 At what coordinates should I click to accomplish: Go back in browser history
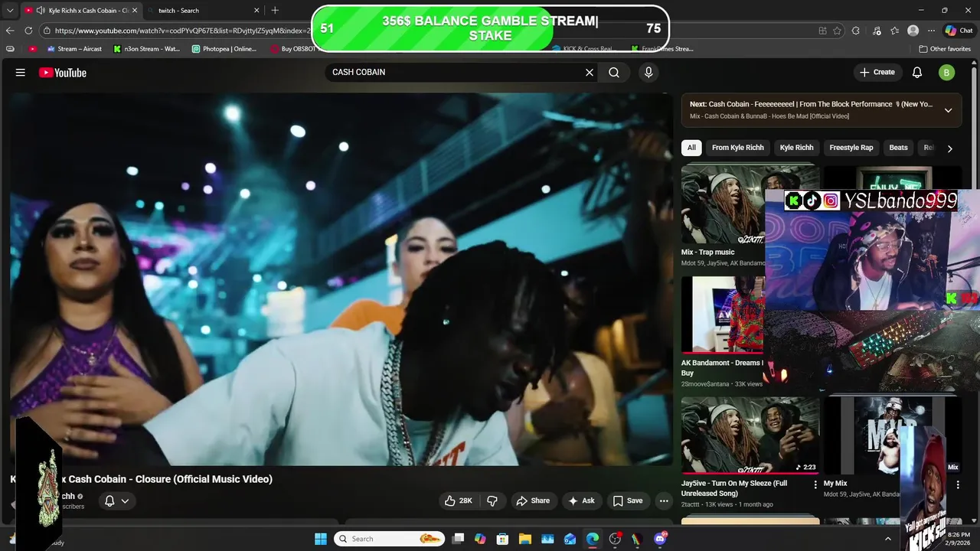[10, 31]
